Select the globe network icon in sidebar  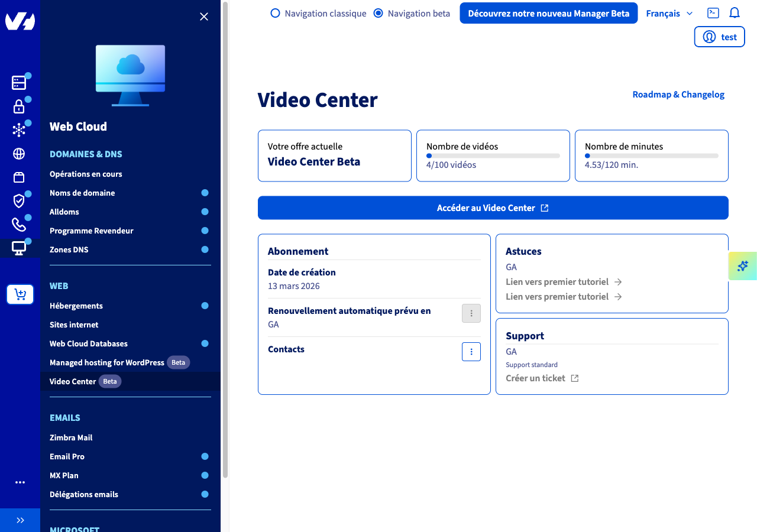pyautogui.click(x=20, y=154)
